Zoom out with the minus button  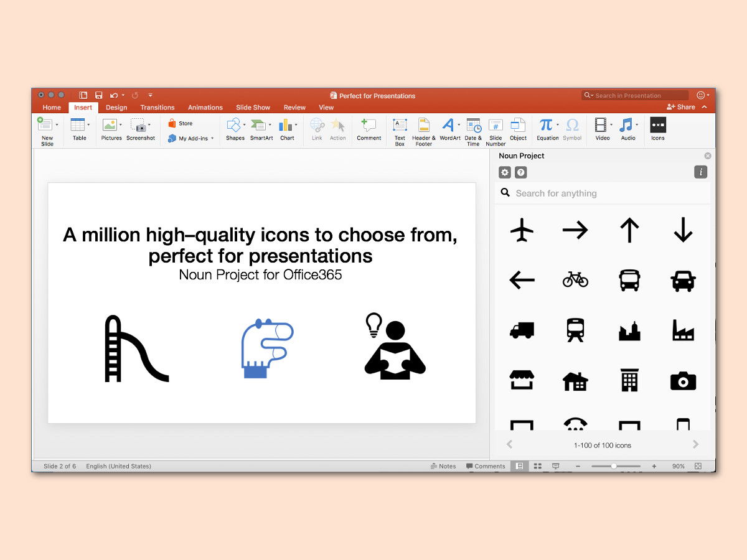(x=578, y=466)
